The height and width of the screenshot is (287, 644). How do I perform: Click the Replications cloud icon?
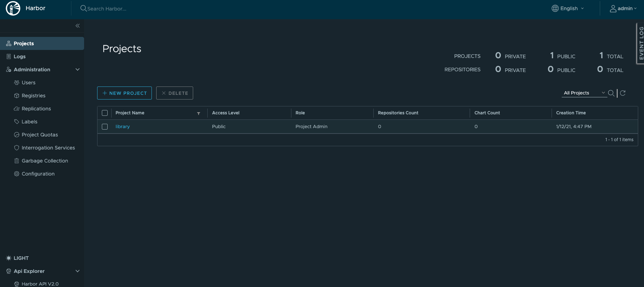click(x=17, y=109)
